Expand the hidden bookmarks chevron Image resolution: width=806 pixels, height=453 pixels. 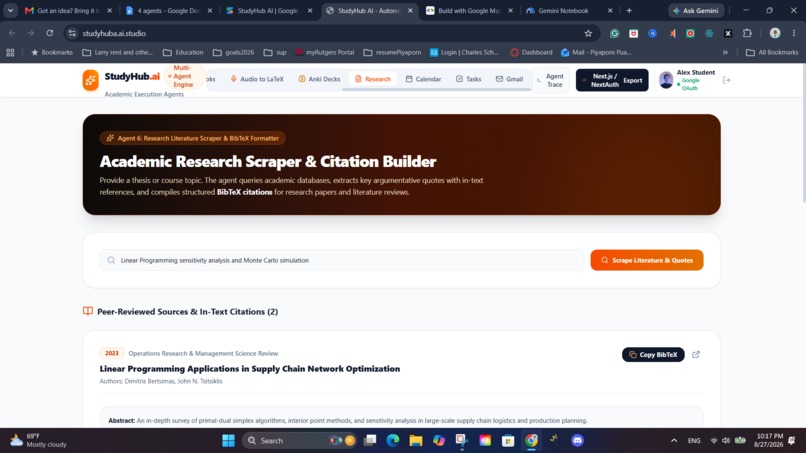[x=725, y=52]
